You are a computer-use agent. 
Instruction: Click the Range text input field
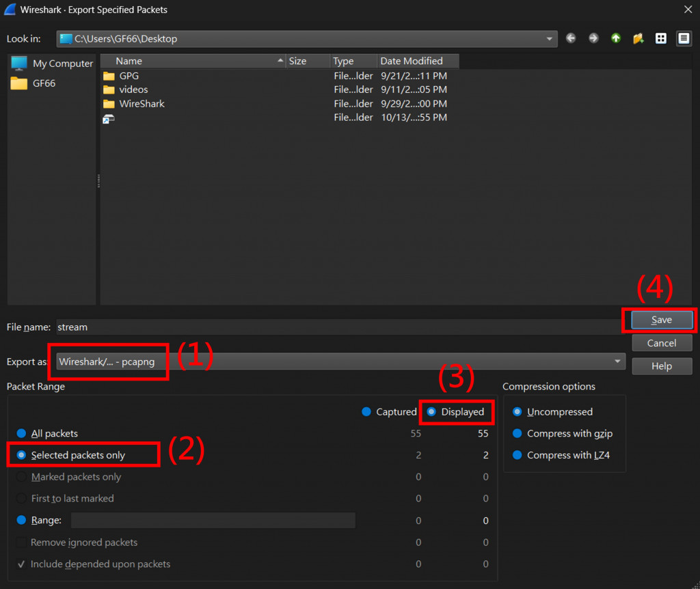(213, 520)
